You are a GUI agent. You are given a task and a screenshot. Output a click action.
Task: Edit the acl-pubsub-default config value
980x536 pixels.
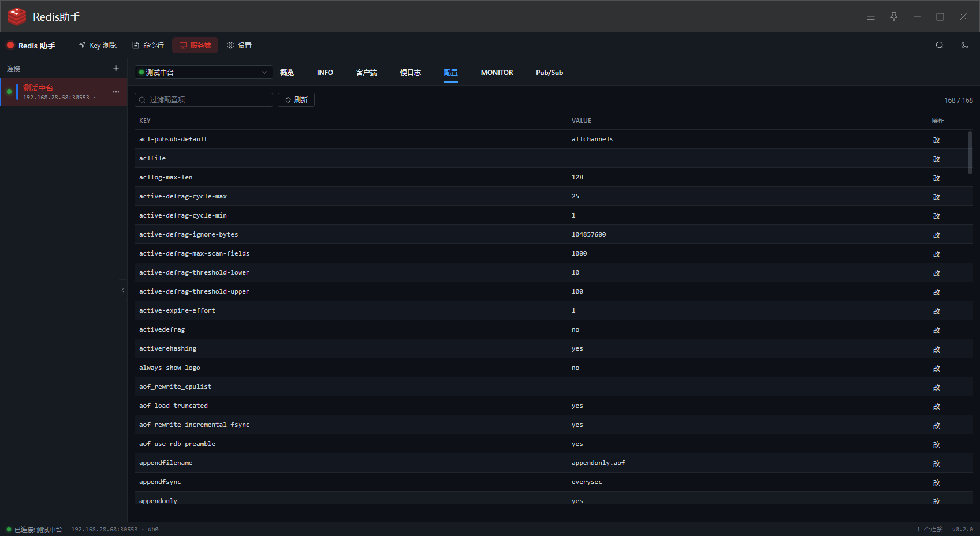pos(937,140)
